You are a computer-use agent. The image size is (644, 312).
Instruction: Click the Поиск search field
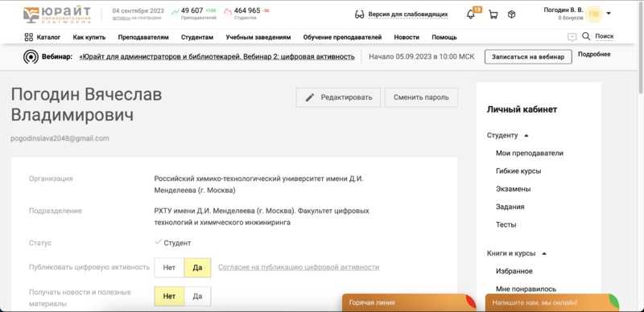[605, 36]
